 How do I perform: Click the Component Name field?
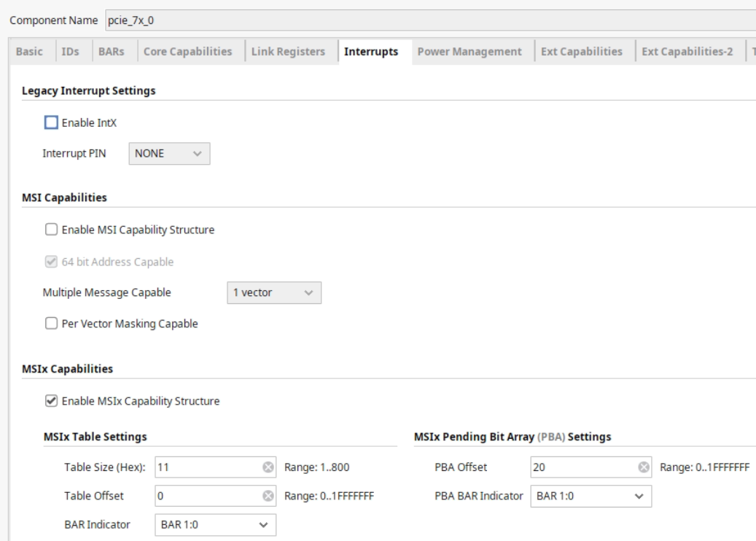[431, 20]
